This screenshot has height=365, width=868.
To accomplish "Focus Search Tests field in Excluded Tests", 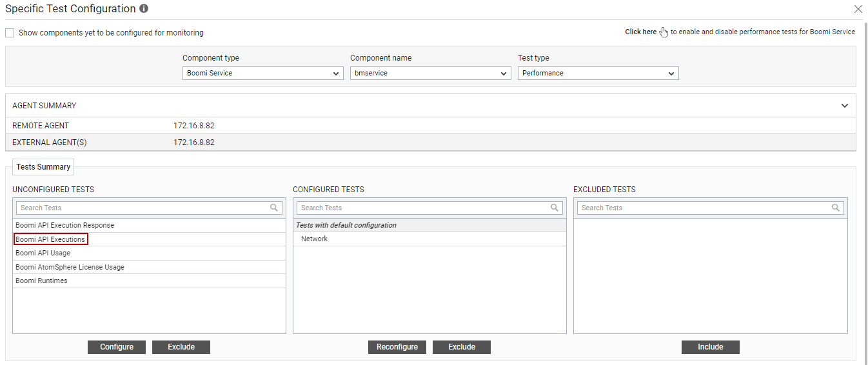I will [710, 208].
